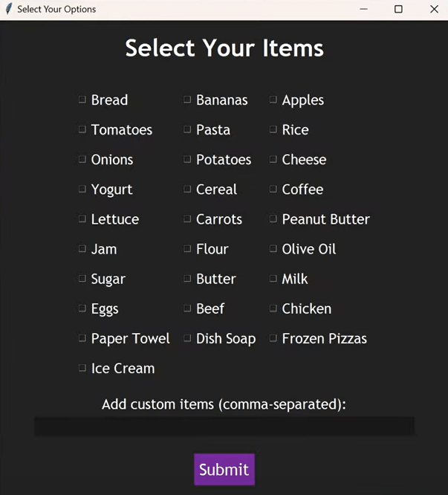Tick the Bananas option

[187, 100]
